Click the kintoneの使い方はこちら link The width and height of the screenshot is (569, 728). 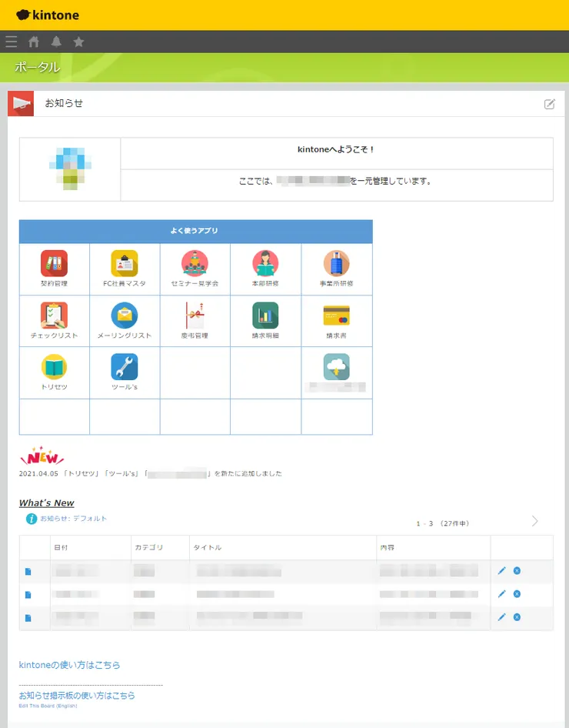point(69,665)
